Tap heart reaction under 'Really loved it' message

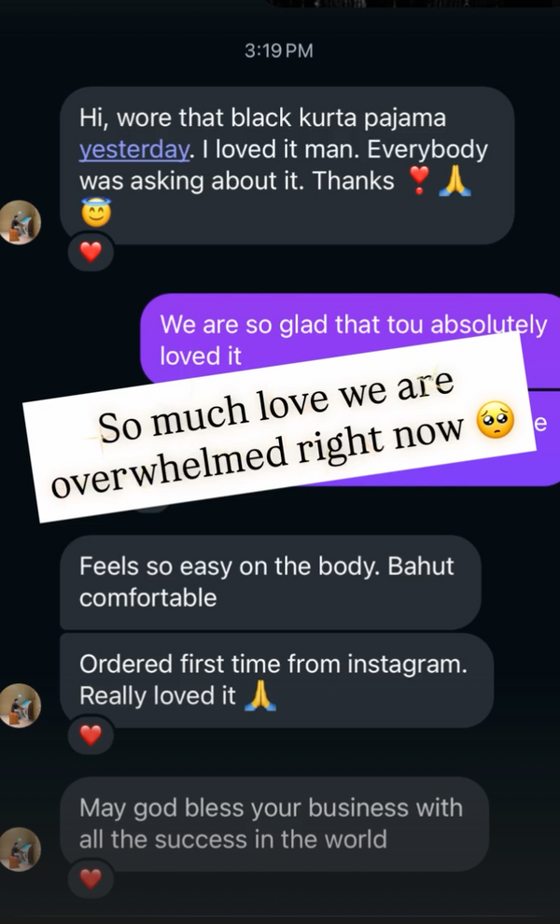pos(91,735)
